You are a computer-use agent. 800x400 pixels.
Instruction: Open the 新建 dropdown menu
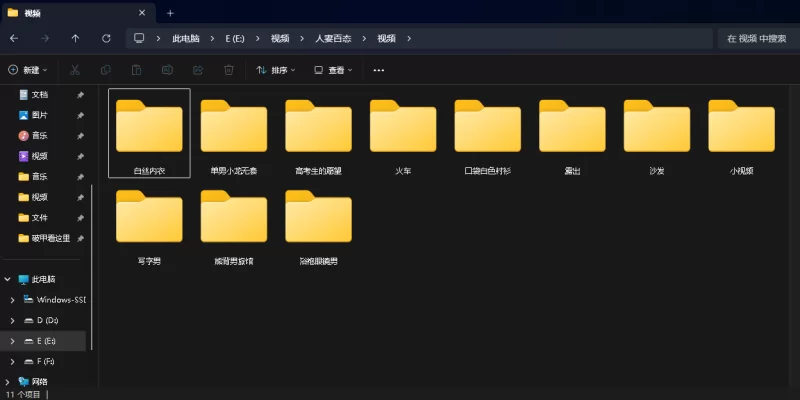click(28, 70)
